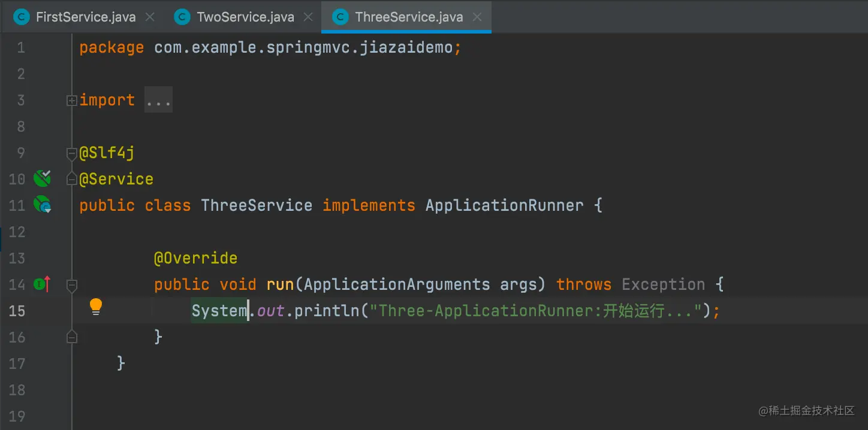This screenshot has height=430, width=868.
Task: Click the @Service annotation text
Action: pyautogui.click(x=116, y=179)
